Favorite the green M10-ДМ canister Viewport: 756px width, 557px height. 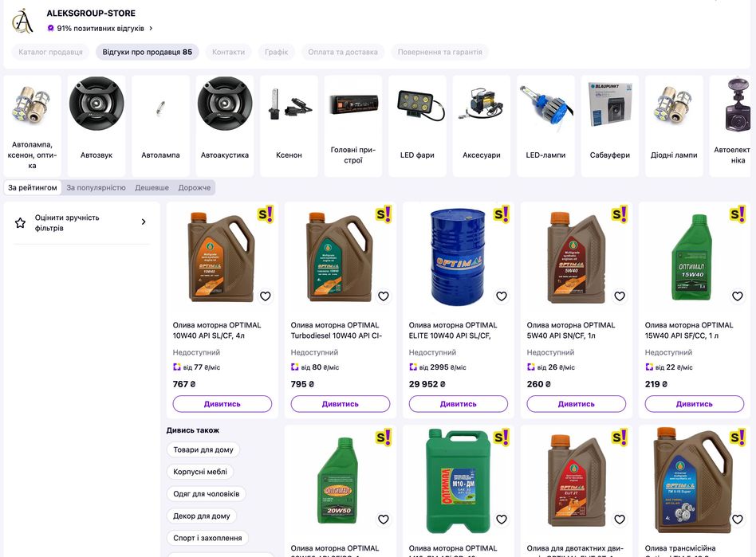click(502, 520)
